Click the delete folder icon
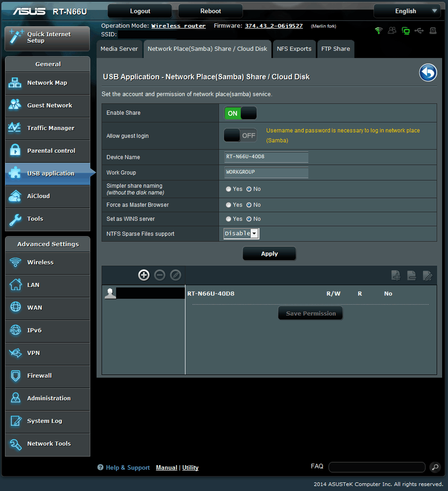The image size is (448, 491). pyautogui.click(x=411, y=275)
